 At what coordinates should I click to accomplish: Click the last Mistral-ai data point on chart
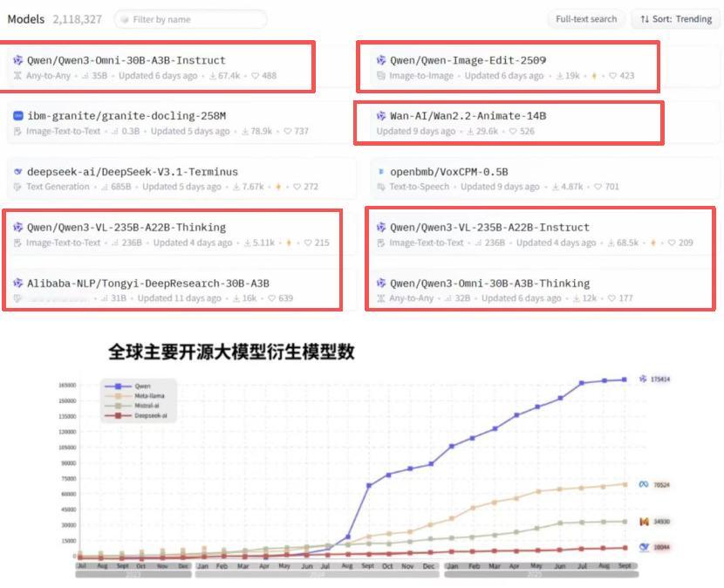(x=625, y=522)
